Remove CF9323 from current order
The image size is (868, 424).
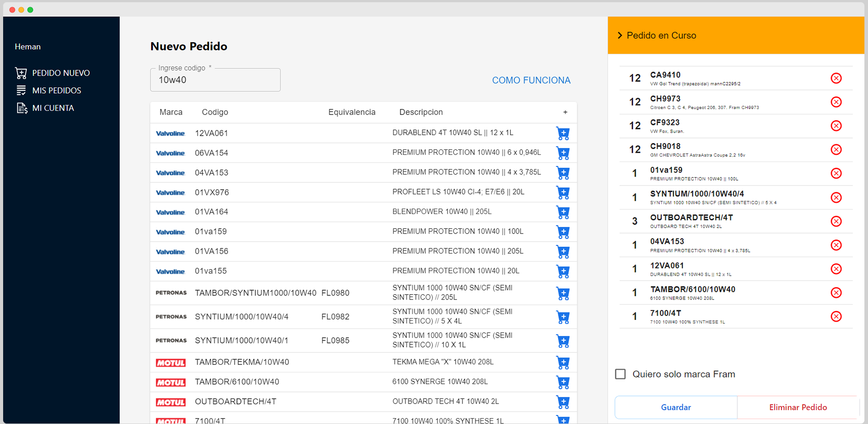(x=836, y=126)
